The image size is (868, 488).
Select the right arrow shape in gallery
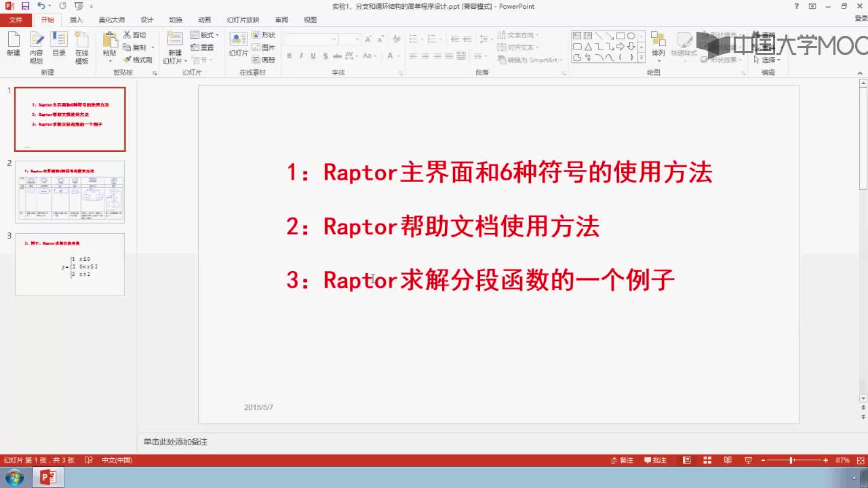point(620,47)
